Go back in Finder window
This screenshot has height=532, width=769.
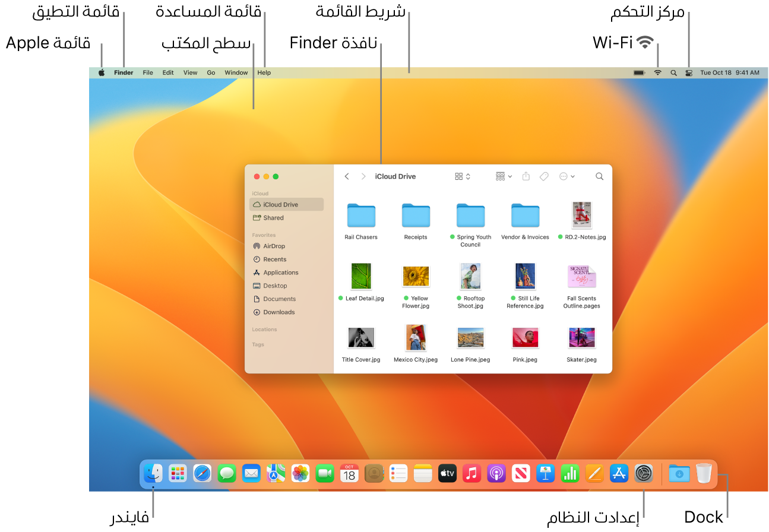pyautogui.click(x=347, y=176)
